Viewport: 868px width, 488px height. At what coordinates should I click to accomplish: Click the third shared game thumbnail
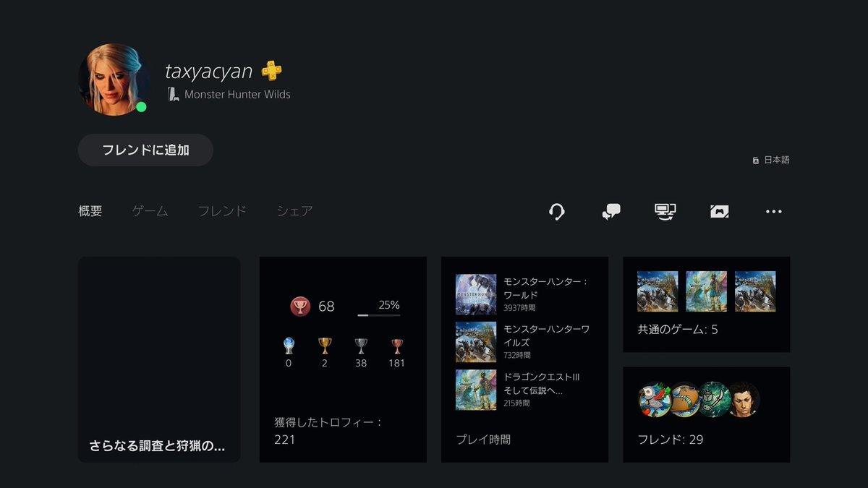click(755, 291)
